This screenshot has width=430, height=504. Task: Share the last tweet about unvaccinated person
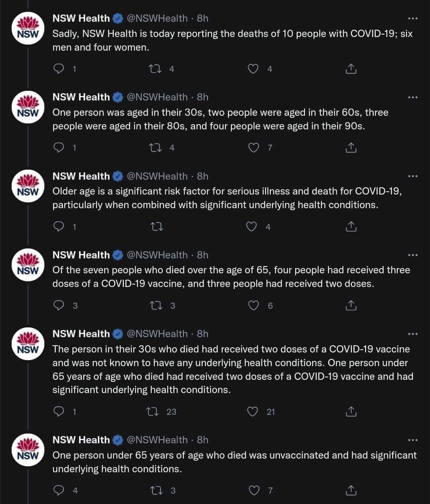[351, 490]
